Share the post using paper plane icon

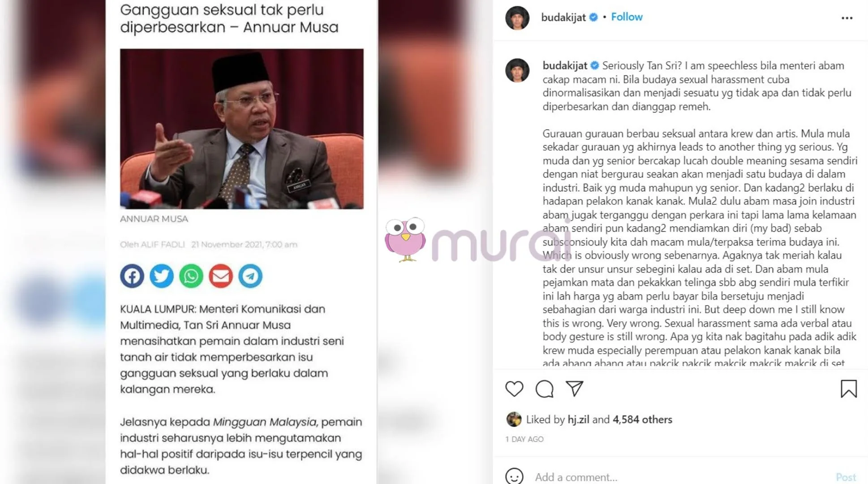pos(574,389)
